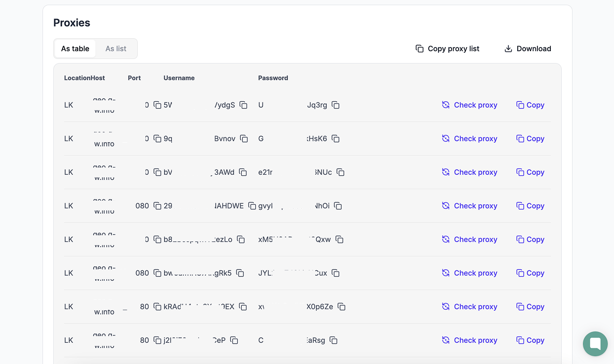Viewport: 614px width, 364px height.
Task: Copy port in row with password ending aRsg
Action: coord(157,341)
